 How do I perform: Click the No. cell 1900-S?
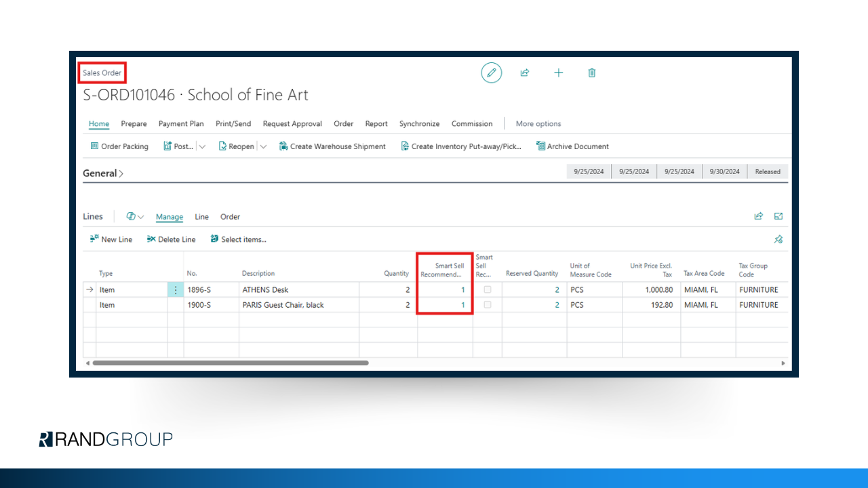click(211, 305)
